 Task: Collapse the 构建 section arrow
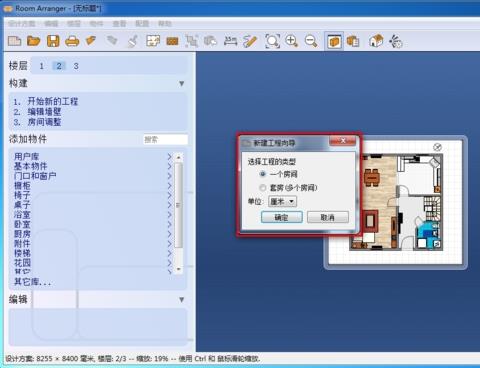pos(182,83)
